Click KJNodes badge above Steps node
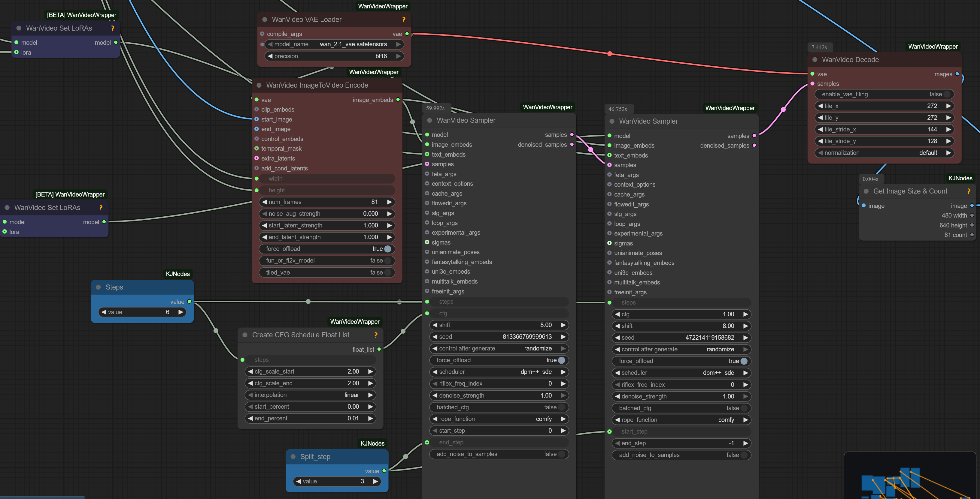Image resolution: width=980 pixels, height=499 pixels. 178,274
